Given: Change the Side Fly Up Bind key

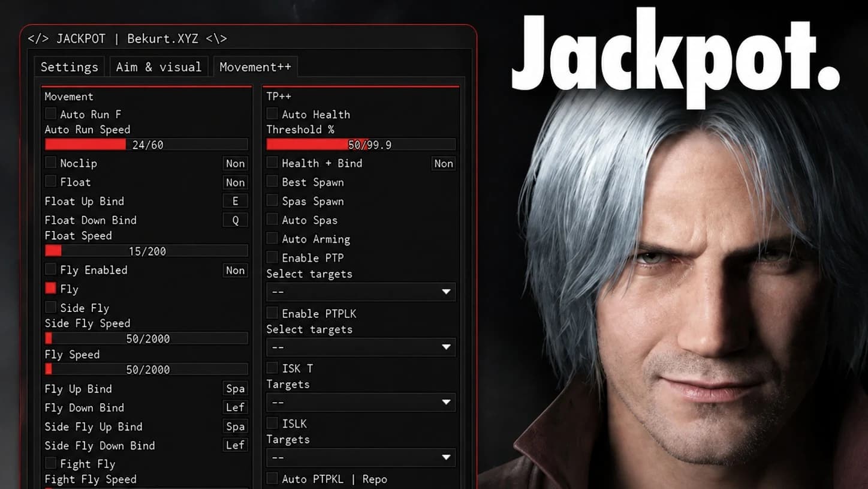Looking at the screenshot, I should click(x=235, y=427).
